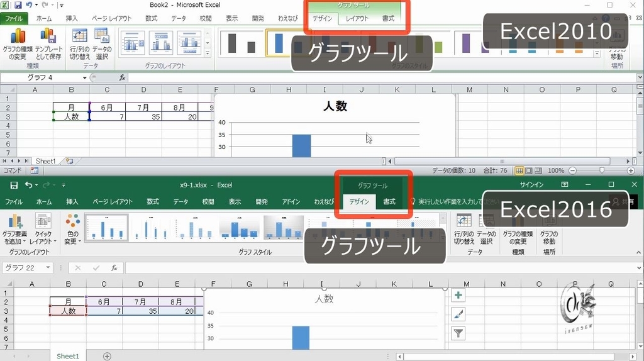The height and width of the screenshot is (361, 644).
Task: Open Change Colors dropdown in Excel 2016
Action: pyautogui.click(x=73, y=229)
